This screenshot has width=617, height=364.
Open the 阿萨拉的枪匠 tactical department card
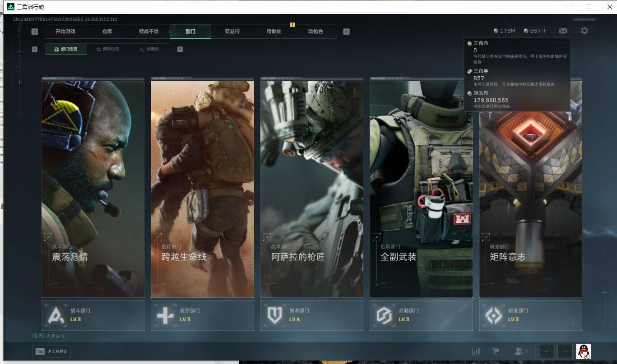coord(311,189)
